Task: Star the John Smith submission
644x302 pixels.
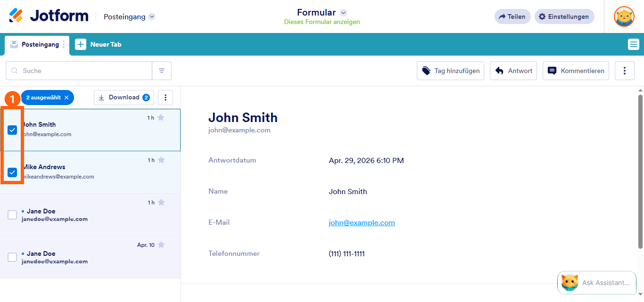Action: tap(161, 118)
